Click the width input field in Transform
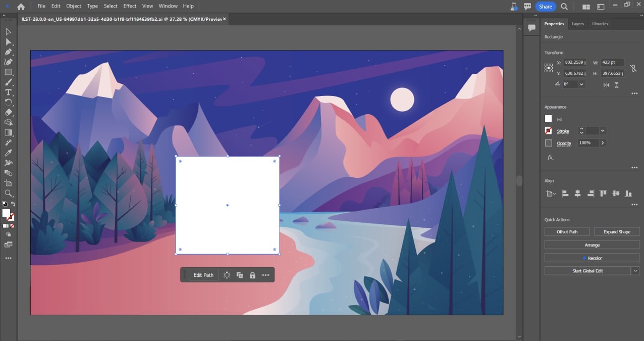The image size is (644, 341). click(x=612, y=63)
